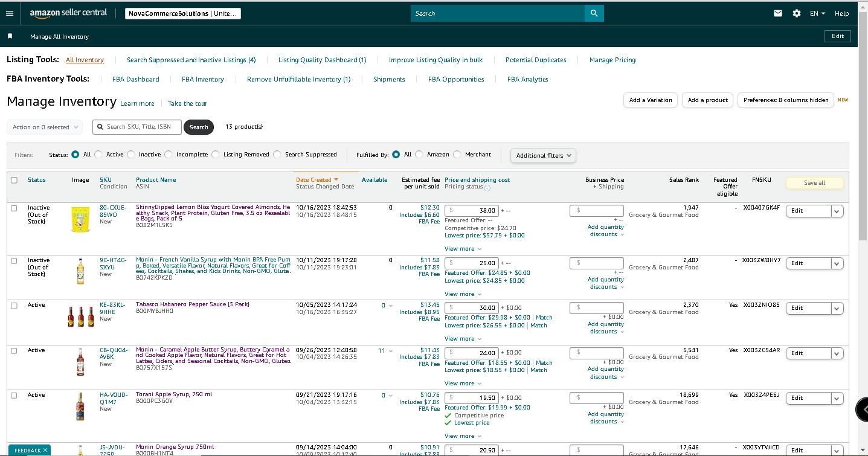Viewport: 868px width, 456px height.
Task: Select the Active status filter
Action: click(x=98, y=155)
